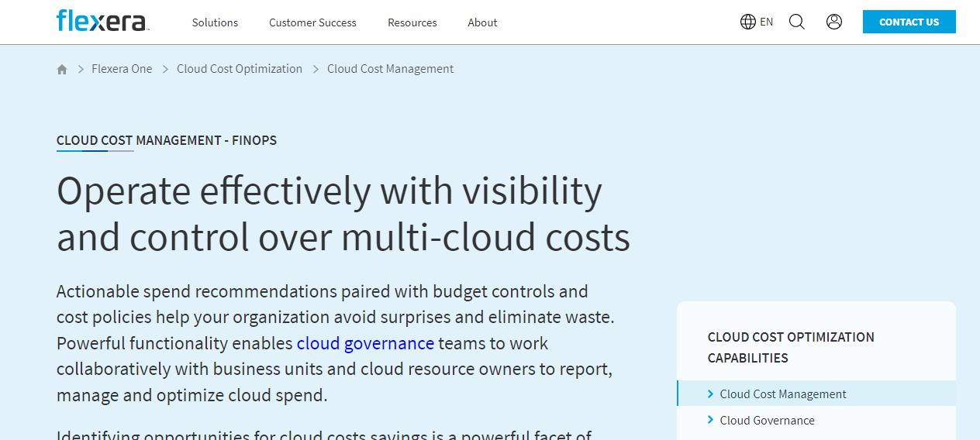980x440 pixels.
Task: Select Cloud Cost Management in capabilities sidebar
Action: pos(783,394)
